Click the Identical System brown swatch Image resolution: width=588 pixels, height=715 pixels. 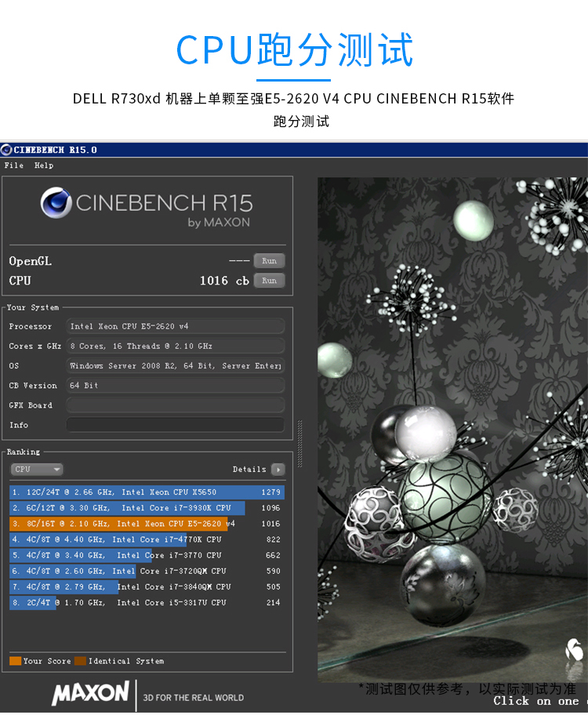point(80,661)
